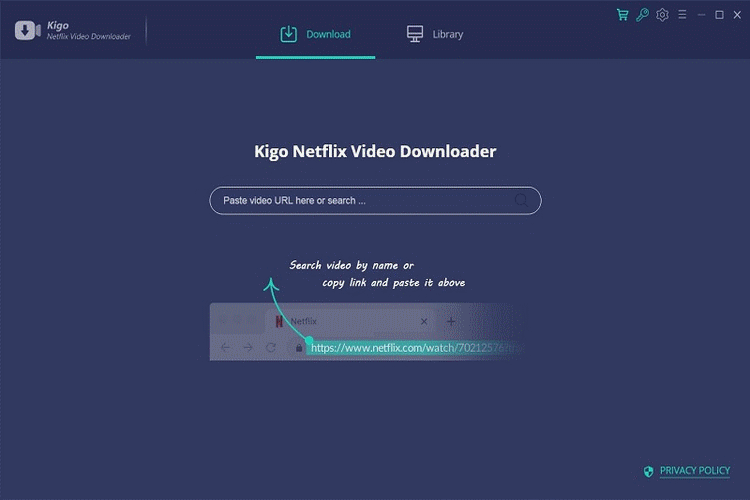This screenshot has height=500, width=750.
Task: Click the privacy shield icon
Action: pos(648,471)
